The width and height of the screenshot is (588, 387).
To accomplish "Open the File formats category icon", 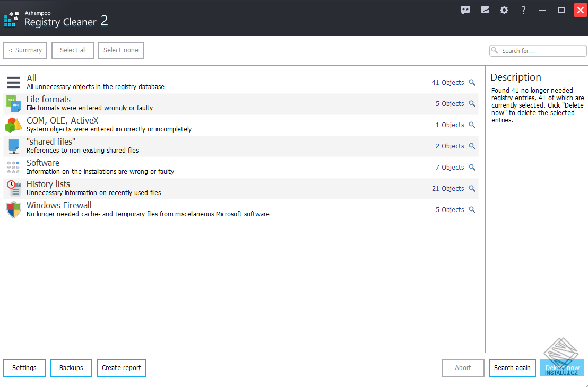I will pyautogui.click(x=13, y=103).
